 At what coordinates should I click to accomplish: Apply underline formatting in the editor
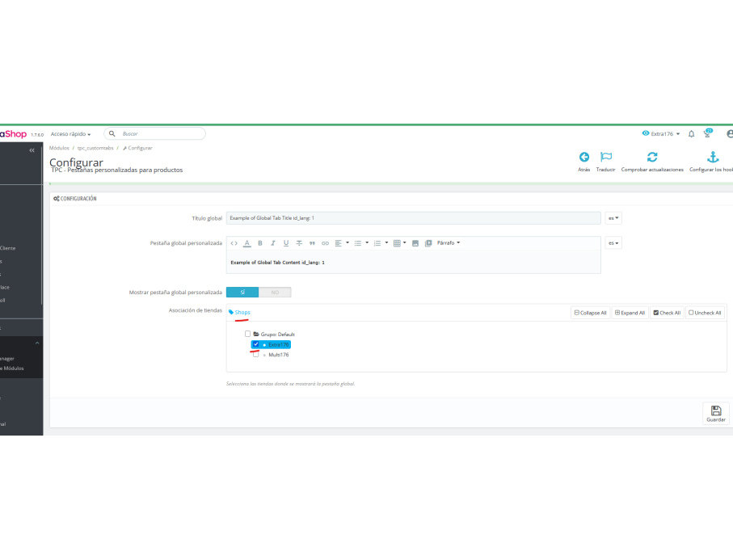(286, 243)
